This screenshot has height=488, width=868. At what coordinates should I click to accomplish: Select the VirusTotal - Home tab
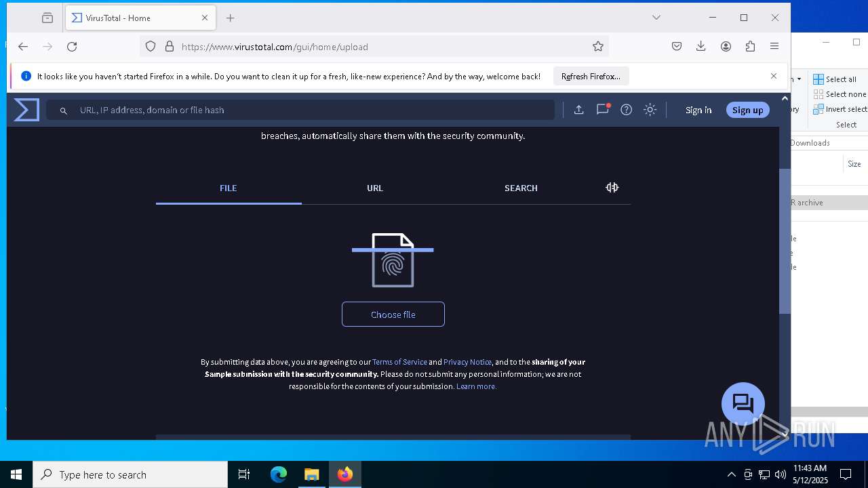[140, 18]
